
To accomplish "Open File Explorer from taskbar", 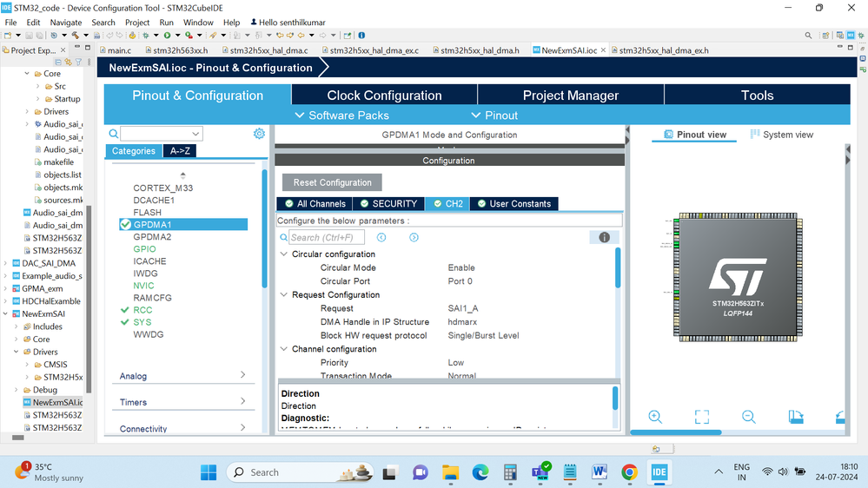I will coord(451,472).
